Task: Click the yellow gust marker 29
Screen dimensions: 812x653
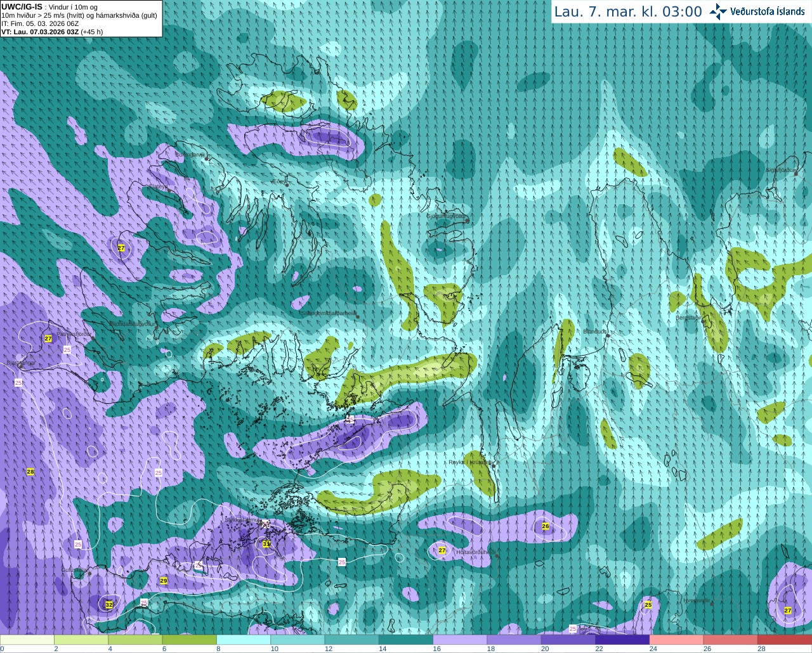Action: tap(163, 581)
